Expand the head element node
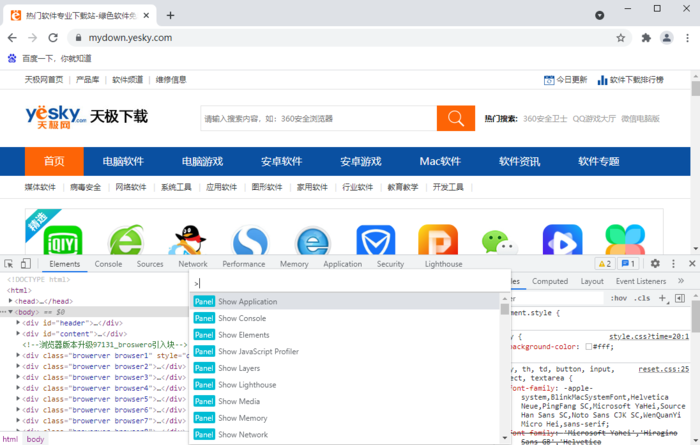This screenshot has width=700, height=445. click(10, 301)
